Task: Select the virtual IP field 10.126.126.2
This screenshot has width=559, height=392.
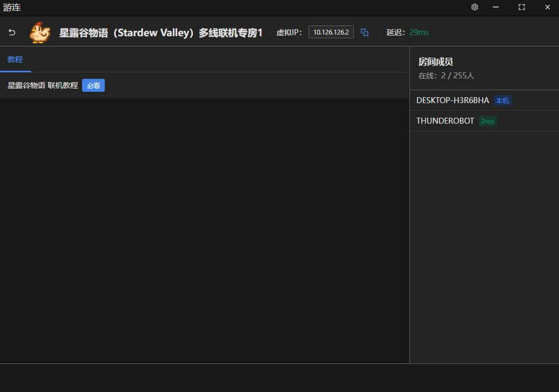Action: [331, 32]
